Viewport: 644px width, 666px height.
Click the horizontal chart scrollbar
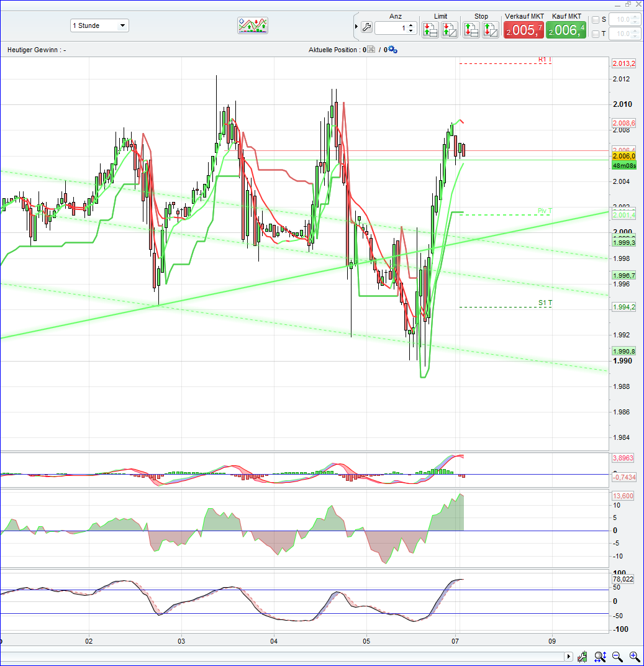coord(279,657)
